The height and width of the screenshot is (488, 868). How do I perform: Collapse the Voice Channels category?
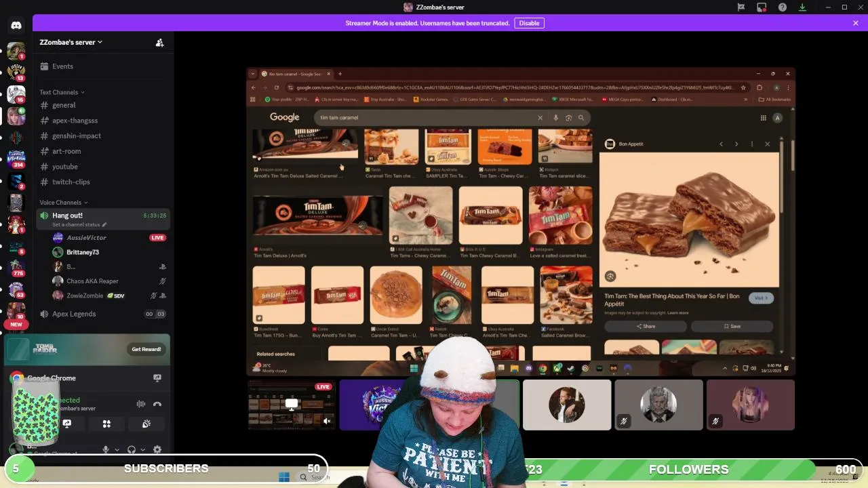[x=64, y=203]
